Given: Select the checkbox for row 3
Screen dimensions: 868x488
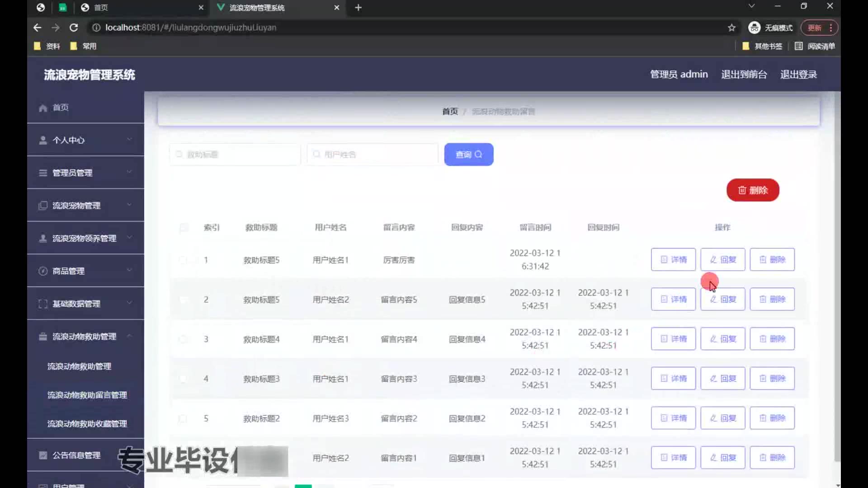Looking at the screenshot, I should point(183,339).
